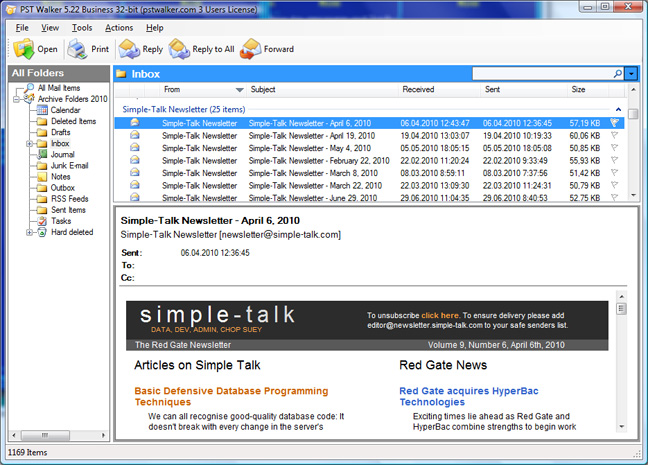
Task: Click envelope icon of May 4, 2010 message
Action: tap(135, 148)
